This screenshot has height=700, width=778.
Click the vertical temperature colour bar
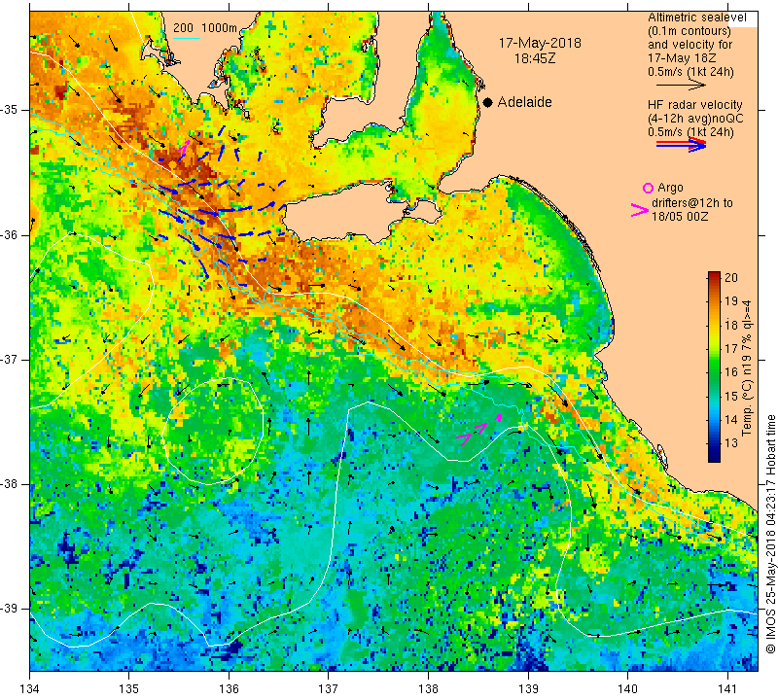[x=714, y=367]
